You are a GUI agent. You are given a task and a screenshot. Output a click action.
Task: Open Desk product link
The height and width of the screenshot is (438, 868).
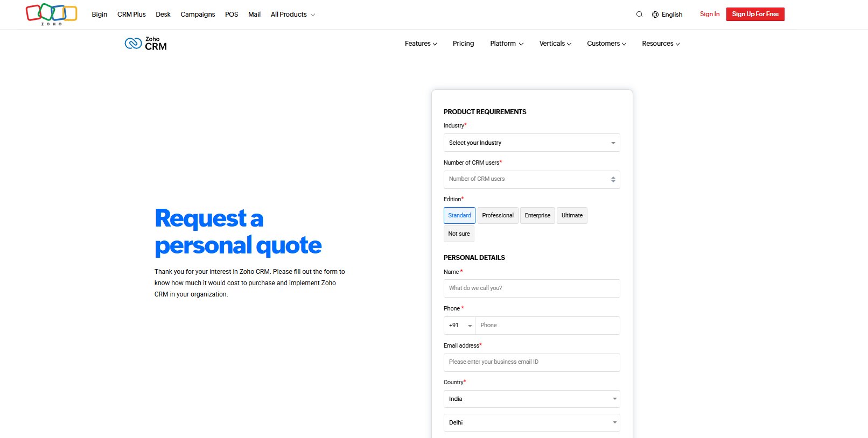click(x=163, y=15)
